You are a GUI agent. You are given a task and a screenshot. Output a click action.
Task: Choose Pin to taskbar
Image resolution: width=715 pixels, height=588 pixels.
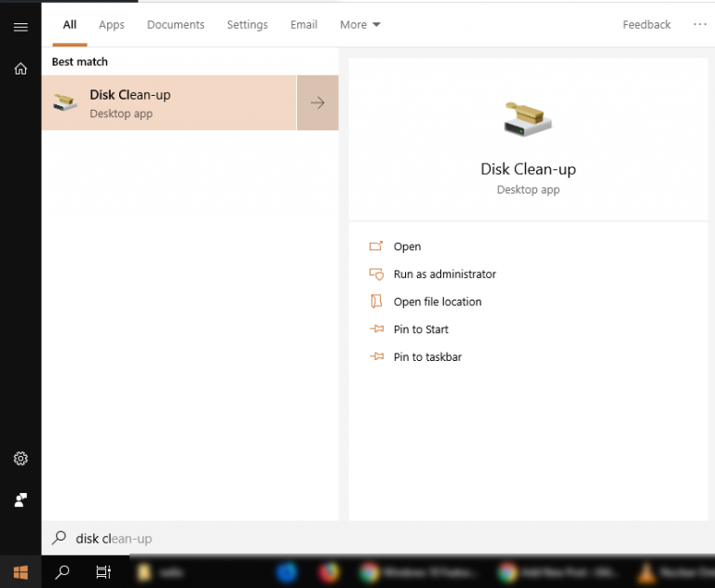tap(427, 357)
